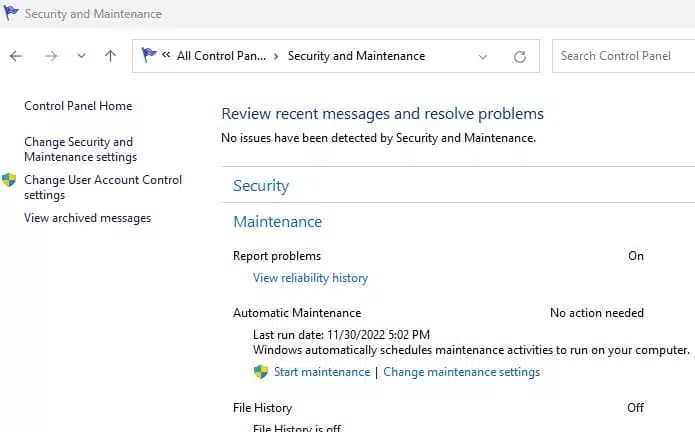Expand the address bar history dropdown
Image resolution: width=695 pixels, height=432 pixels.
(x=483, y=57)
